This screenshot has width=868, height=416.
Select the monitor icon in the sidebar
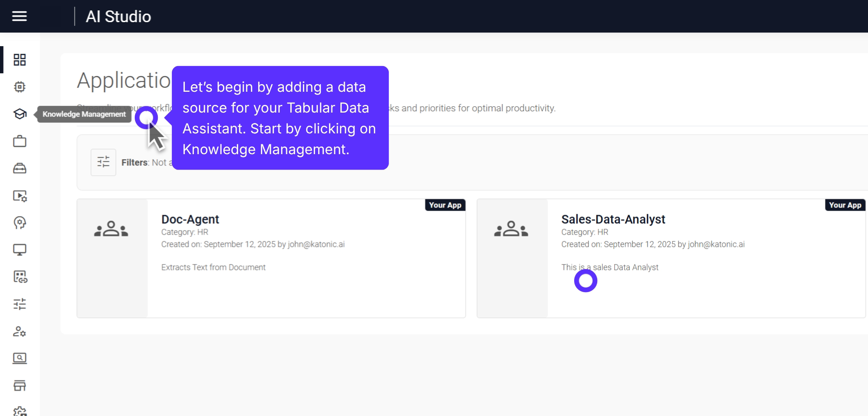[20, 250]
